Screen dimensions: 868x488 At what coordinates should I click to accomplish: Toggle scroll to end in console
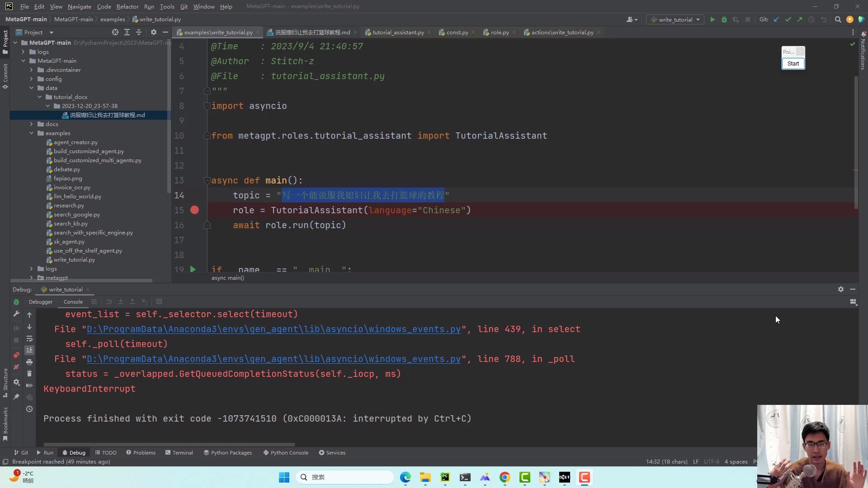pyautogui.click(x=29, y=350)
